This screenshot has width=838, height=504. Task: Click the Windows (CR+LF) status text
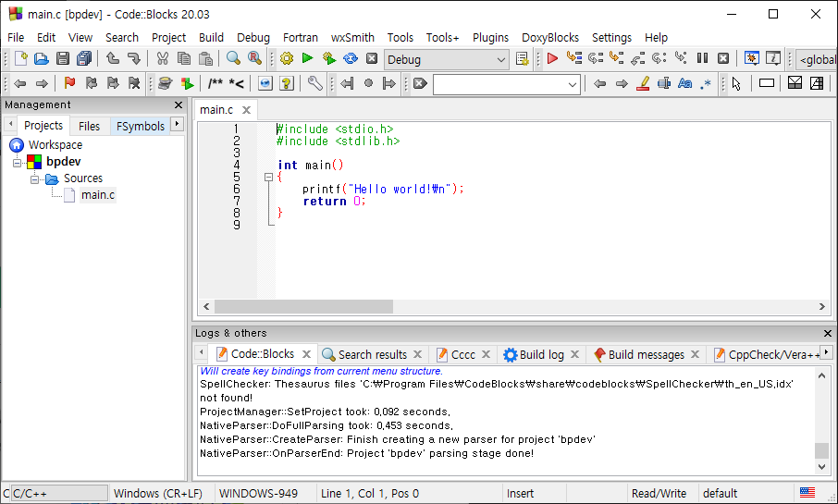(x=157, y=493)
